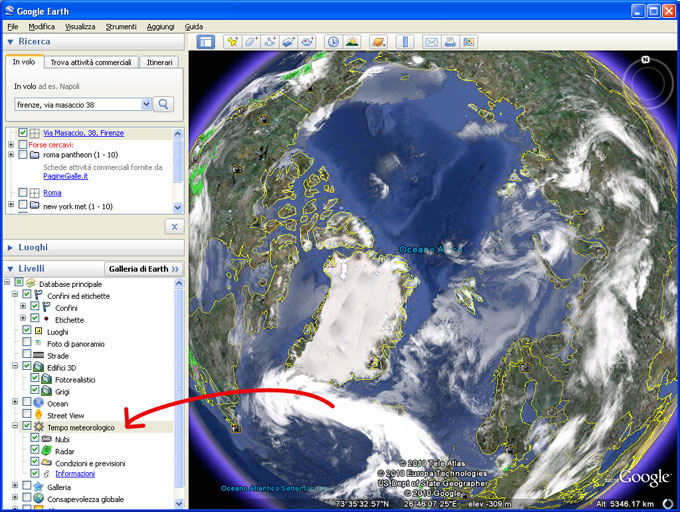
Task: Expand the Luoghi panel
Action: [10, 248]
